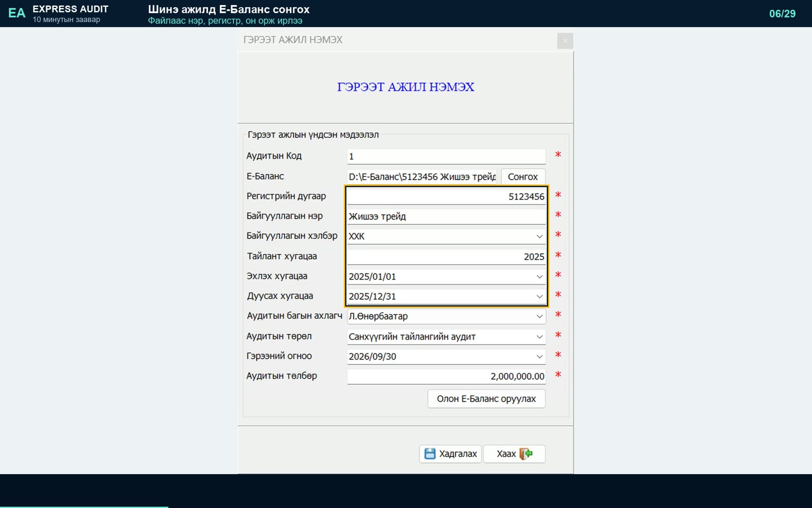Open the Дуусах хугацаа date dropdown

[539, 296]
